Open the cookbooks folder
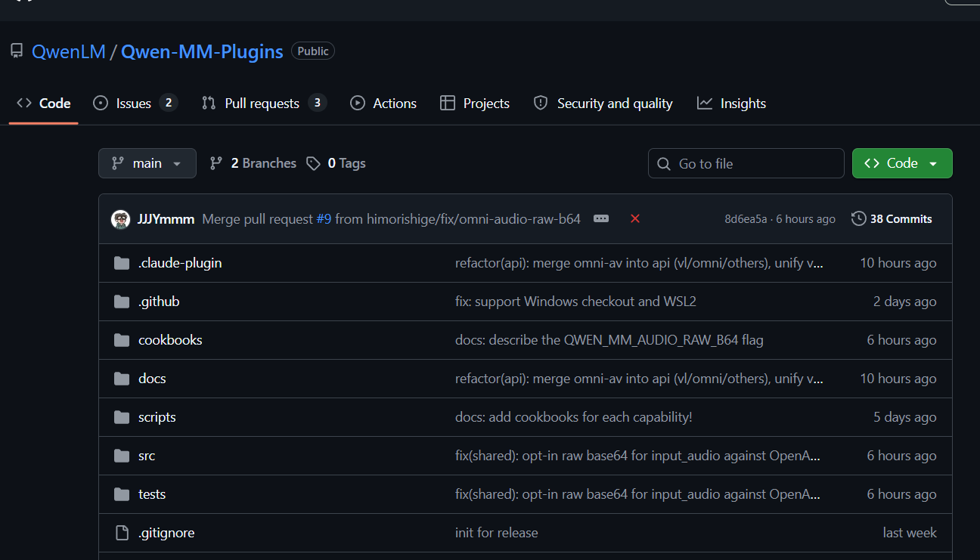This screenshot has width=980, height=560. coord(170,340)
